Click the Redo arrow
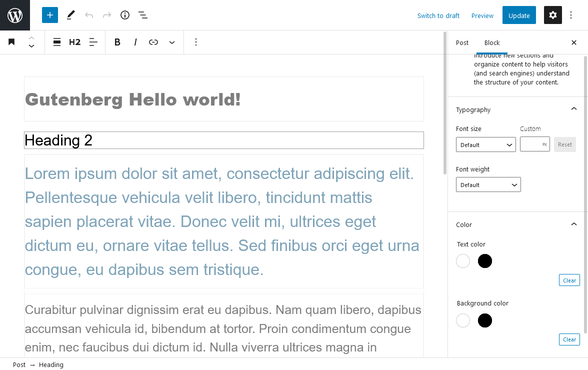 pyautogui.click(x=107, y=15)
